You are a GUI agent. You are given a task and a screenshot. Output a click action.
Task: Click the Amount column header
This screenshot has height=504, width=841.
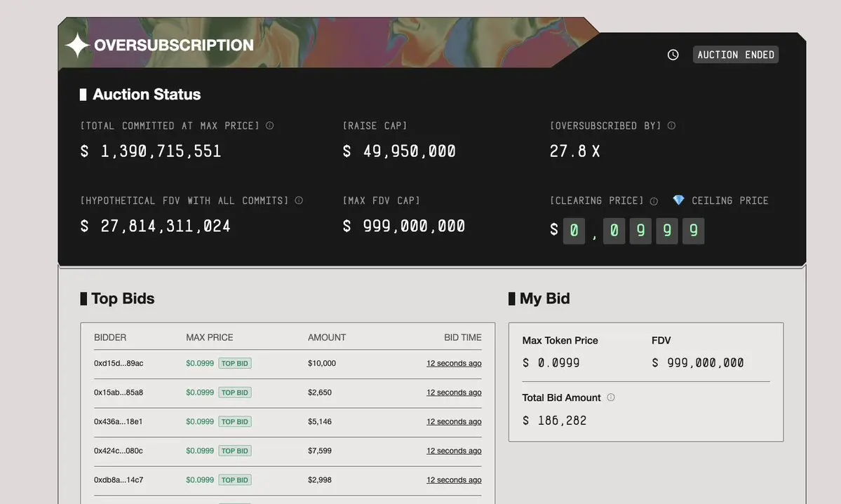click(327, 337)
